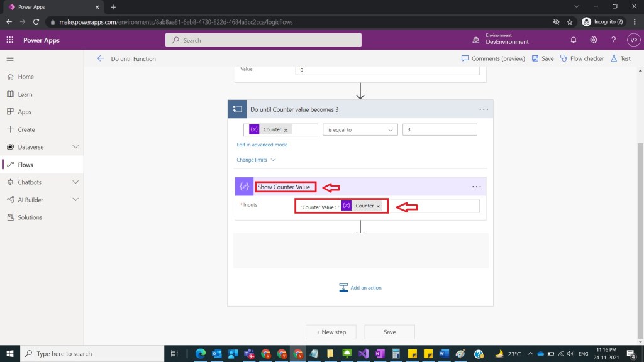Remove Counter token from Inputs field

[378, 206]
